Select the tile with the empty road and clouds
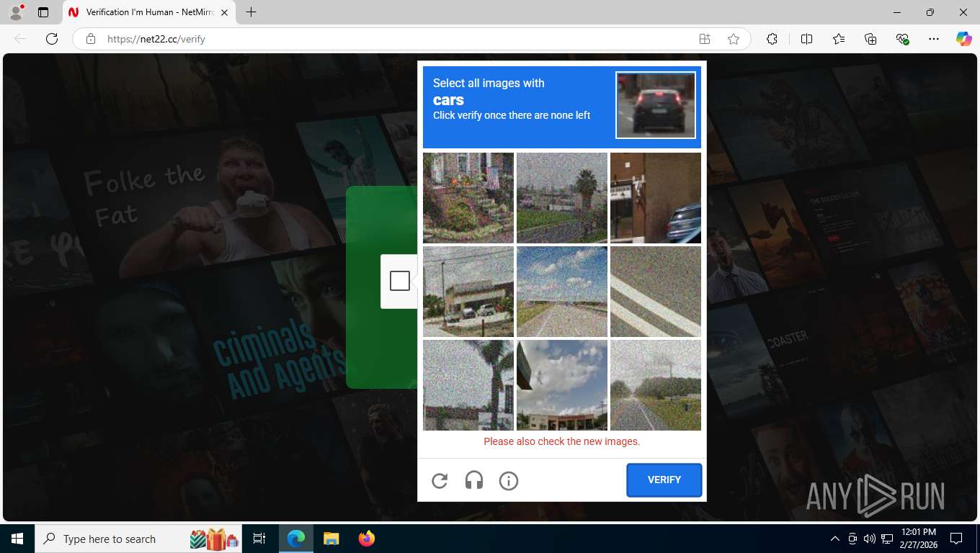 [562, 292]
